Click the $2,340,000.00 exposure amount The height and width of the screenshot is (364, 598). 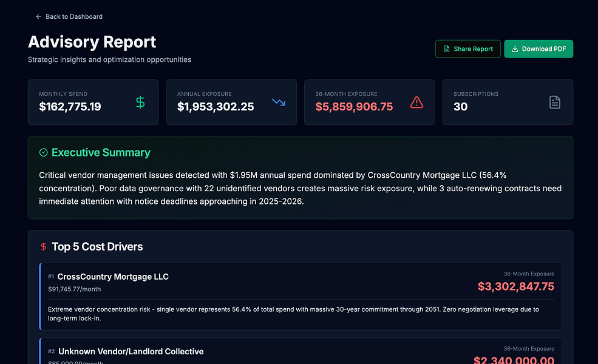tap(514, 360)
